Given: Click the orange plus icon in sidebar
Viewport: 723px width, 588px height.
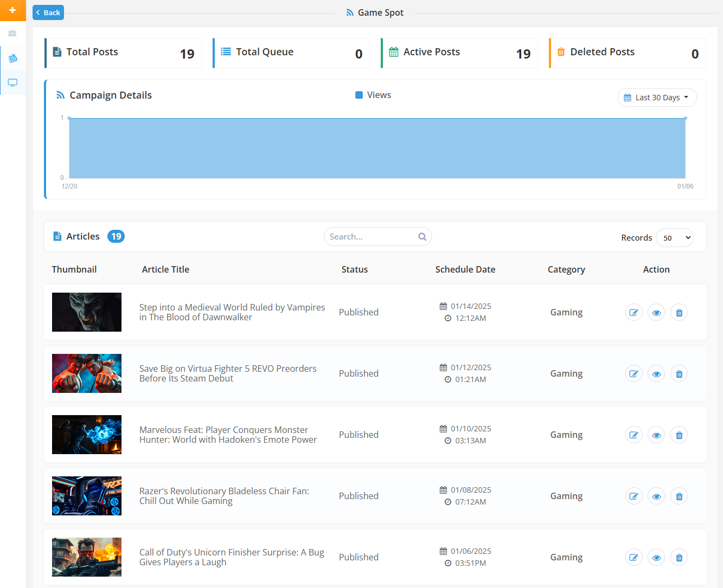Looking at the screenshot, I should [x=12, y=10].
